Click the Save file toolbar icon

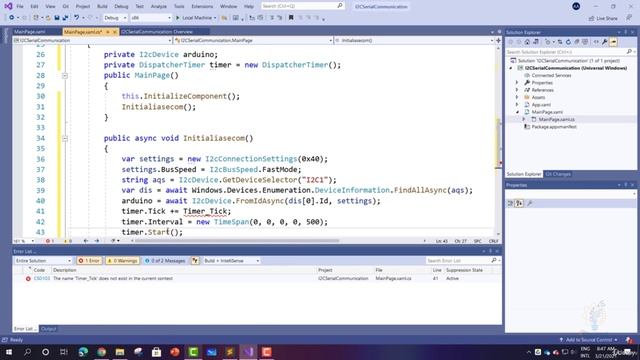(57, 18)
